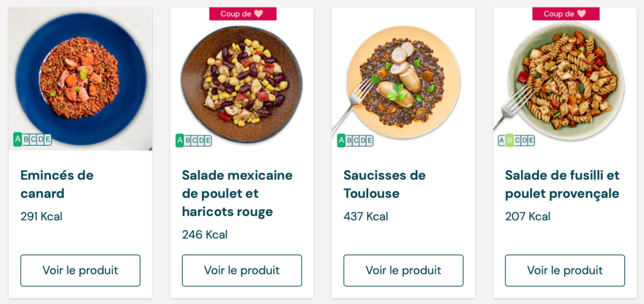Viewport: 644px width, 304px height.
Task: Open the Emincés de canard title link
Action: pos(57,184)
